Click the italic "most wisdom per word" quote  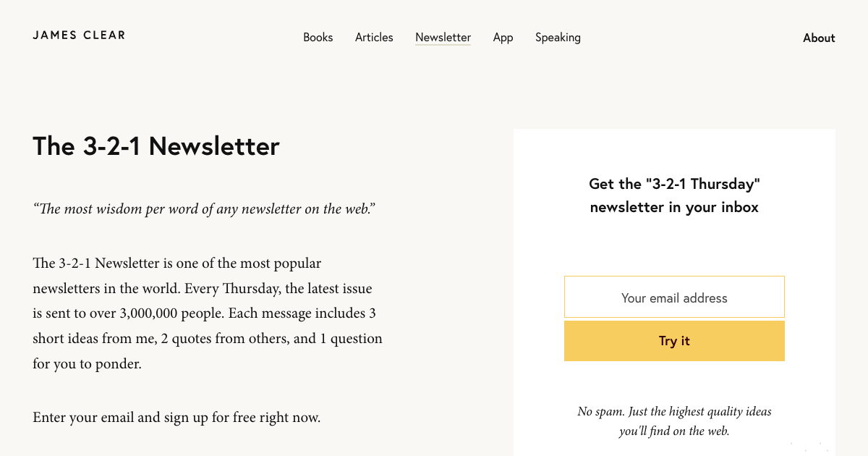coord(204,209)
